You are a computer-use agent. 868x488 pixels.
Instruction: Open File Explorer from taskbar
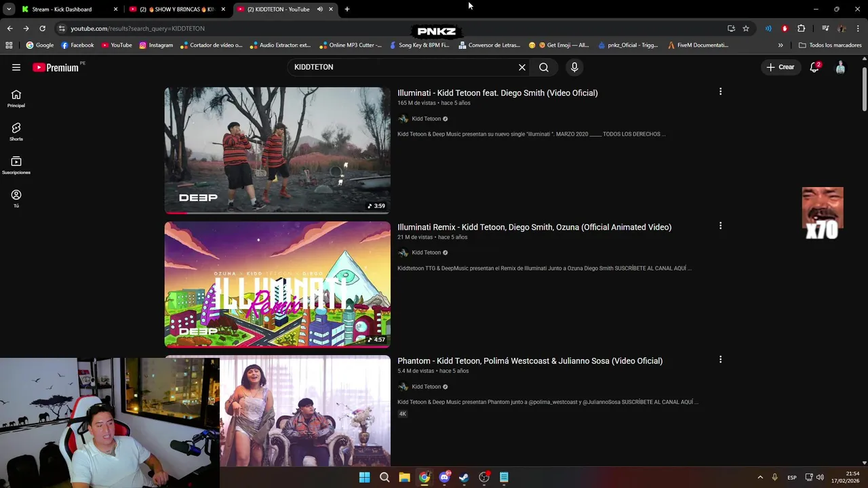(404, 477)
